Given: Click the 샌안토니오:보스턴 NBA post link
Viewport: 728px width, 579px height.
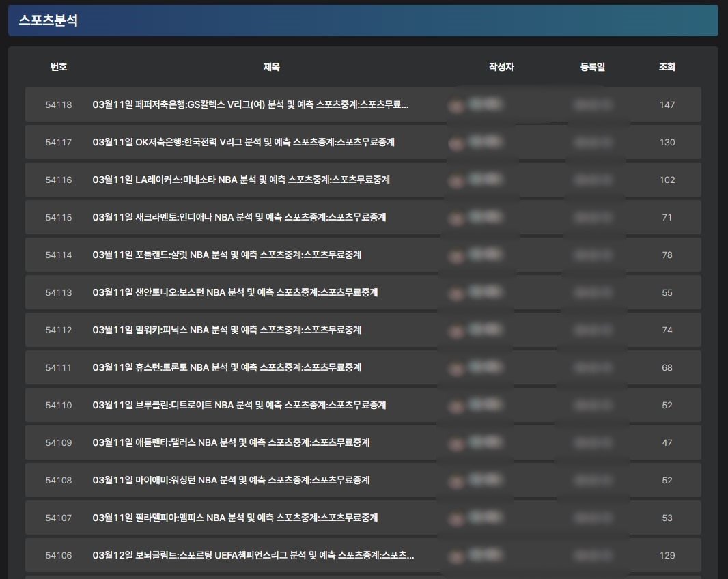Looking at the screenshot, I should click(x=235, y=292).
